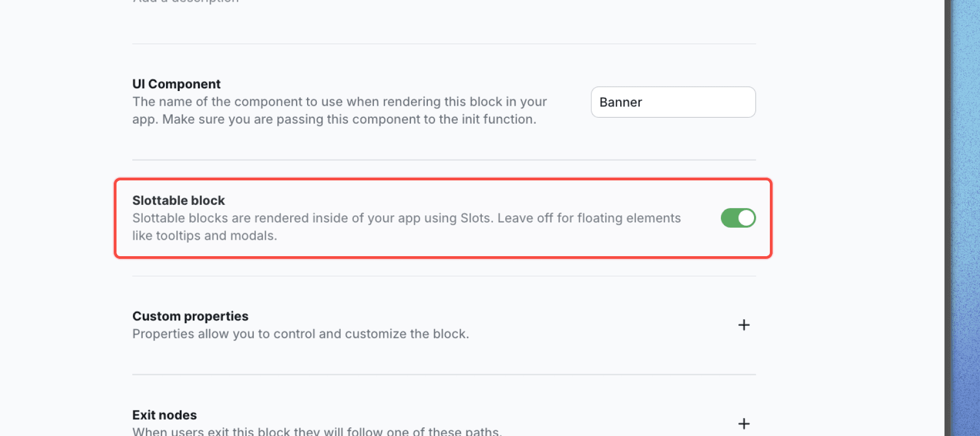Click the desktop wallpaper at right edge
Screen dimensions: 980x436
coord(967,218)
